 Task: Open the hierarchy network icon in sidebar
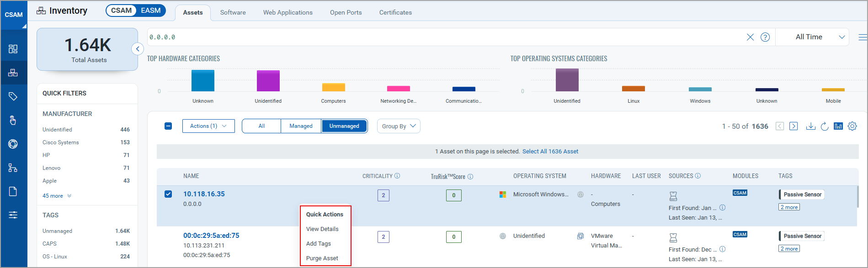coord(13,168)
